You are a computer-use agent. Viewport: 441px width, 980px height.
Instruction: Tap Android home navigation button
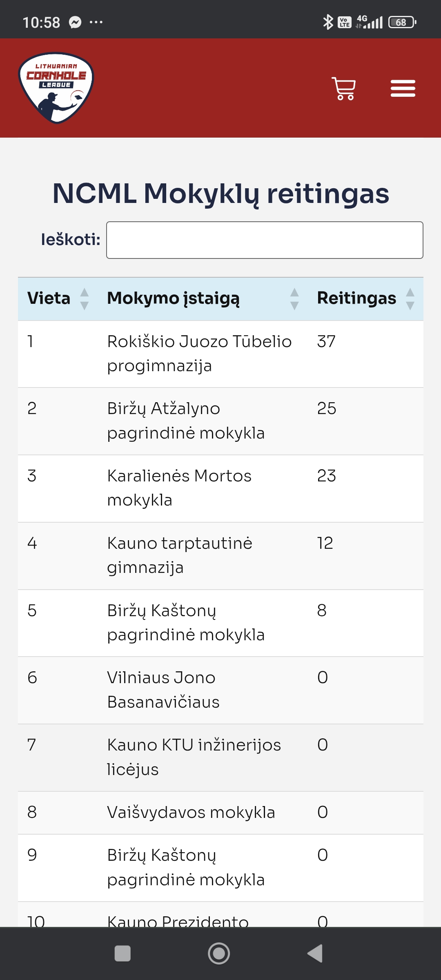click(219, 953)
